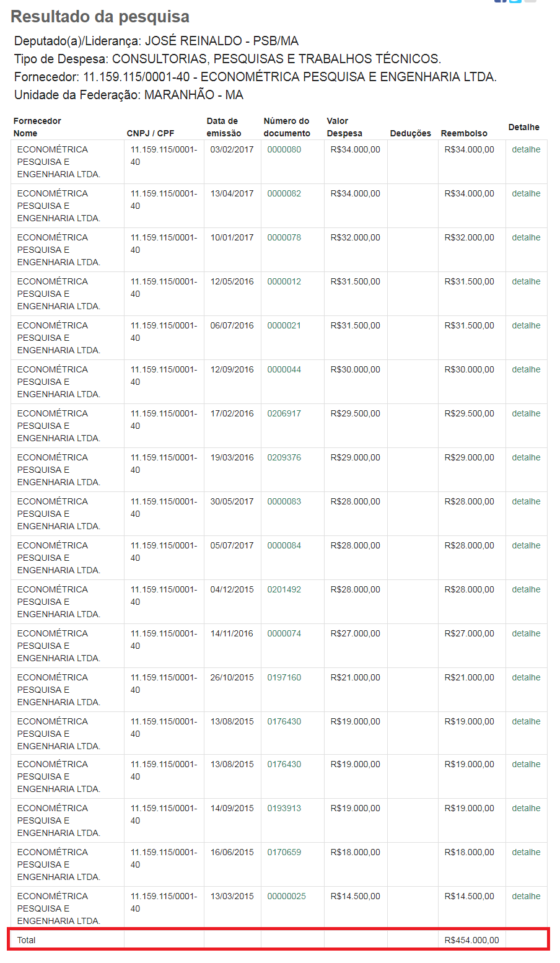Select the total reembolso R$454.000,00
560x963 pixels.
point(471,940)
